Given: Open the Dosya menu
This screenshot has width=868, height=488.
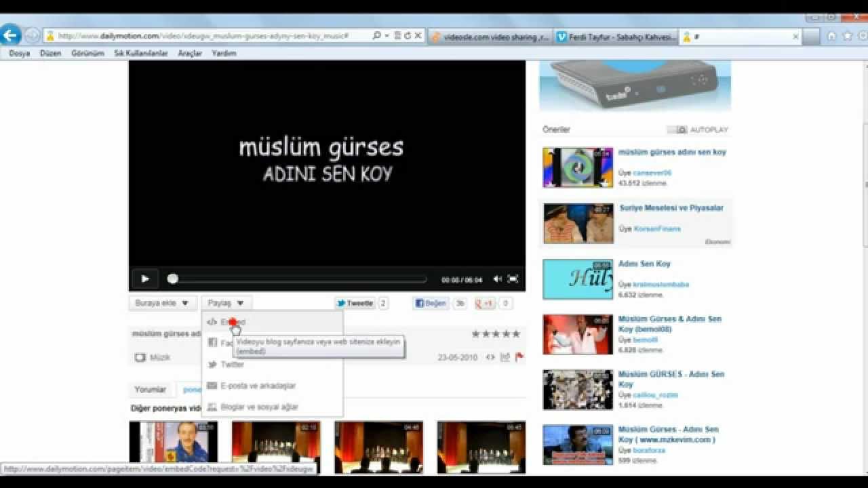Looking at the screenshot, I should point(20,53).
